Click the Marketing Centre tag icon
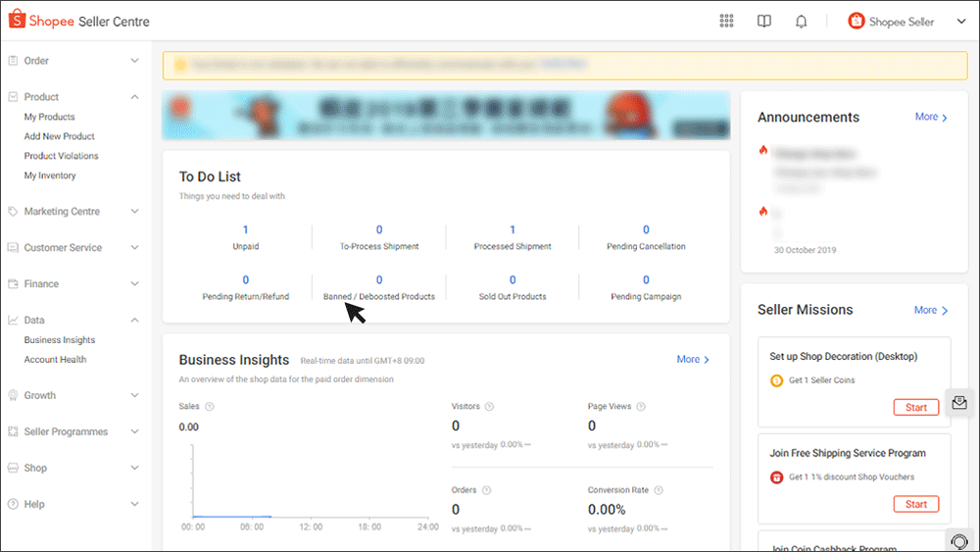 pyautogui.click(x=13, y=212)
